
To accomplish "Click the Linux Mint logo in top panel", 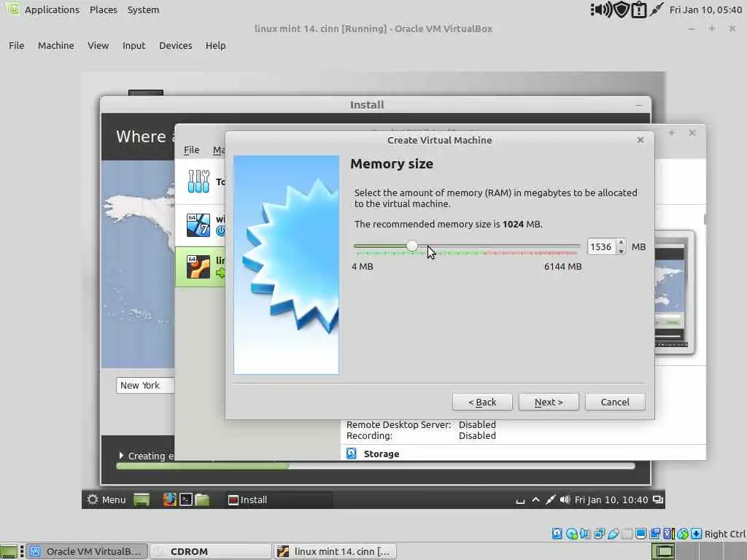I will 12,9.
